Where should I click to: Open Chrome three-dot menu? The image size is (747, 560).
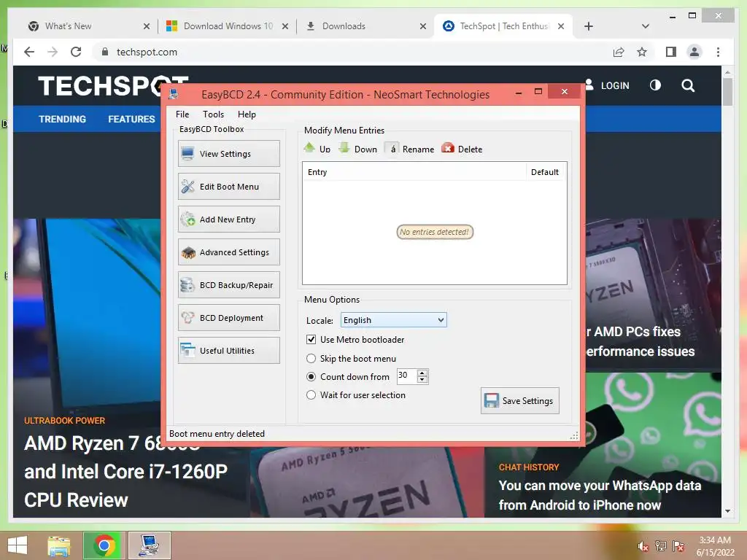pos(718,52)
